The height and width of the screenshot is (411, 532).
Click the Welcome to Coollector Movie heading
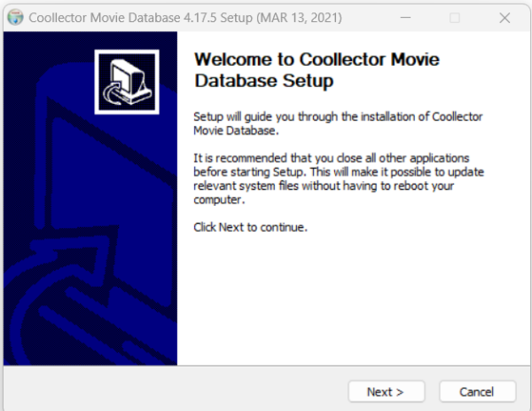click(x=316, y=60)
